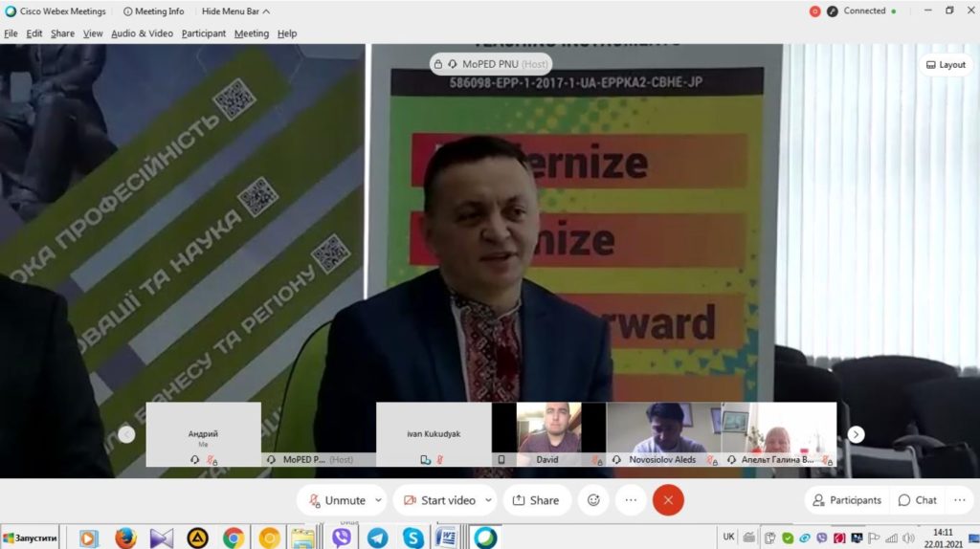
Task: Open the Participants panel
Action: click(x=848, y=500)
